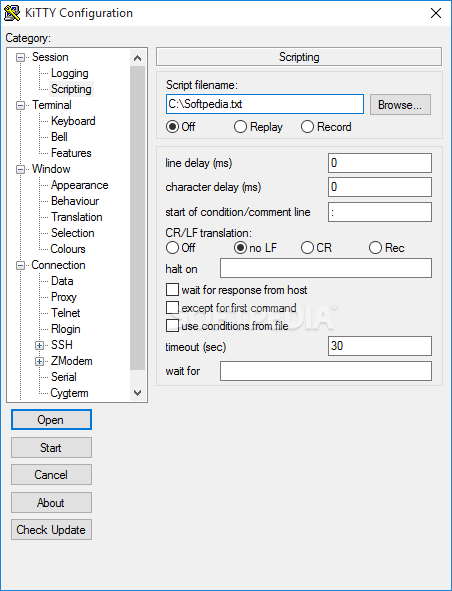This screenshot has width=452, height=591.
Task: Open the Serial category
Action: pos(64,377)
